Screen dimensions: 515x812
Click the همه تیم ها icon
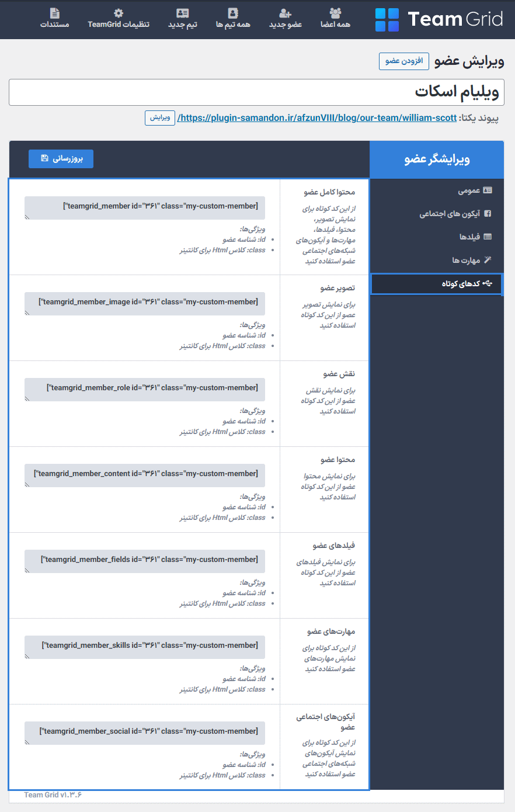(233, 13)
